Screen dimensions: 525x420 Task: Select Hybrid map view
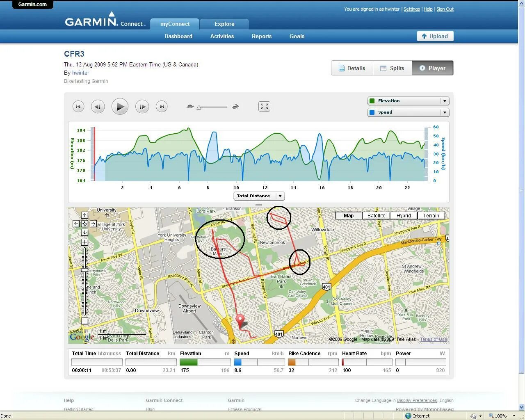pyautogui.click(x=404, y=215)
